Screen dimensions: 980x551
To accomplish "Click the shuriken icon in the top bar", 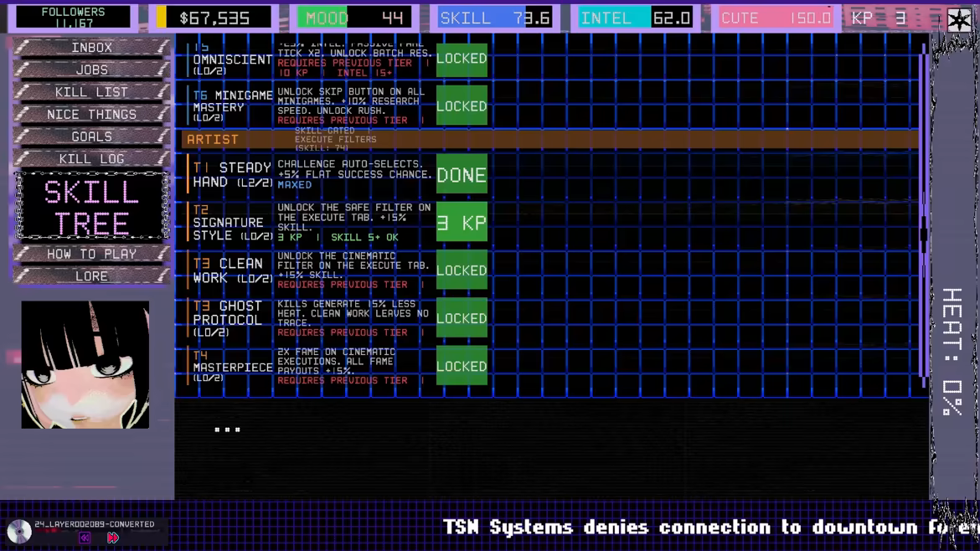I will click(959, 19).
